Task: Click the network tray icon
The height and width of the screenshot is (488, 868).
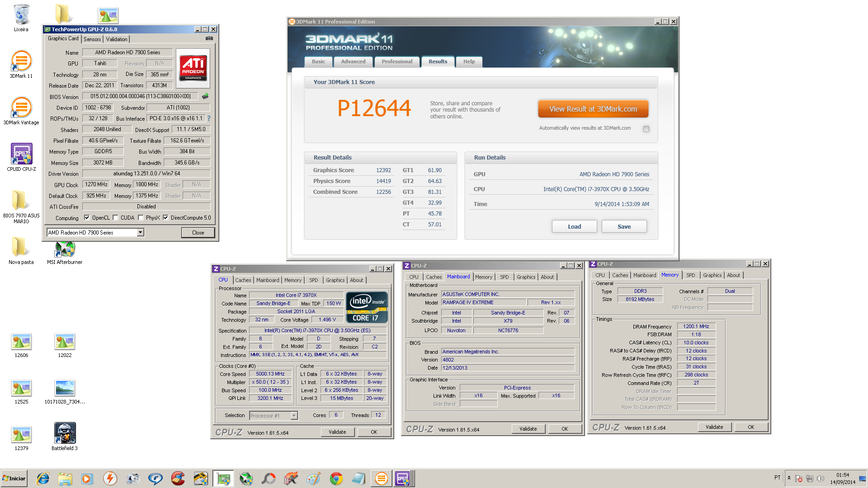Action: [810, 479]
